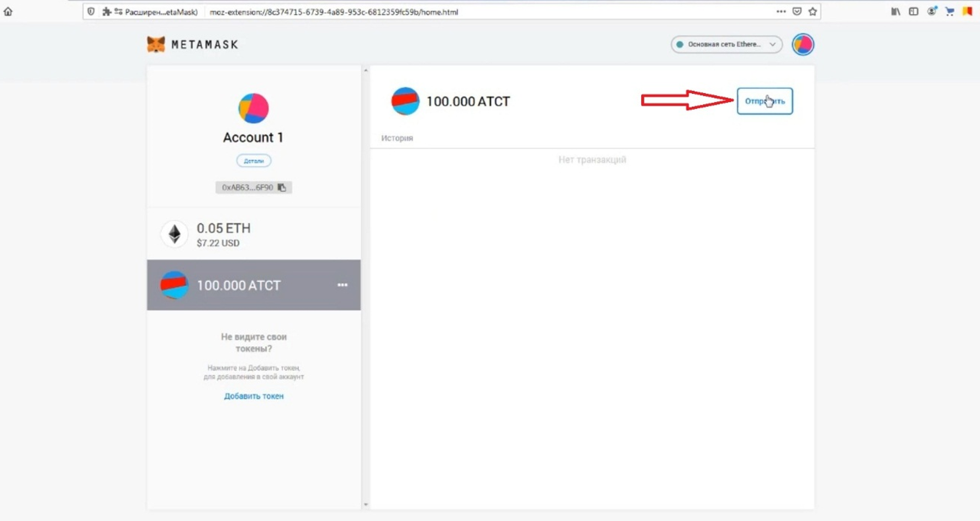The height and width of the screenshot is (521, 980).
Task: Open account Детали button
Action: pyautogui.click(x=254, y=161)
